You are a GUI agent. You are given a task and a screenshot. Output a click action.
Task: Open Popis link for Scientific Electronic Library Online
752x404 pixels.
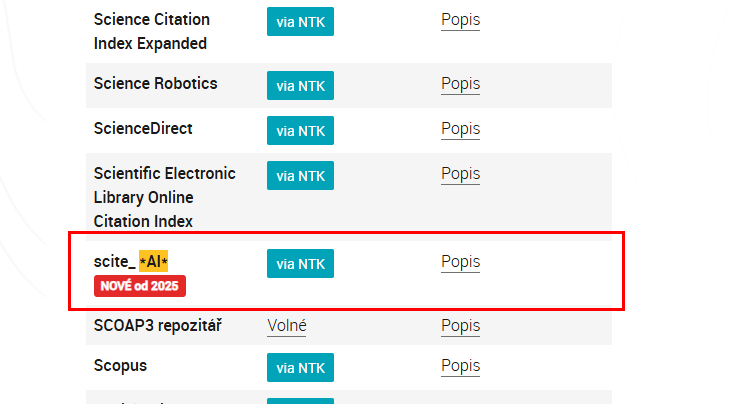460,174
